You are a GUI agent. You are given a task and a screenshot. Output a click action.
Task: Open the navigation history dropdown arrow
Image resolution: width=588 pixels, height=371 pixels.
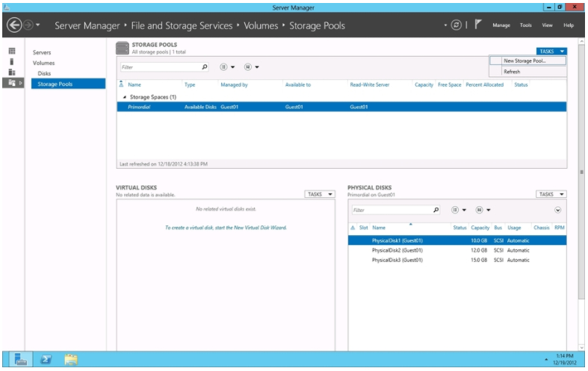point(38,25)
